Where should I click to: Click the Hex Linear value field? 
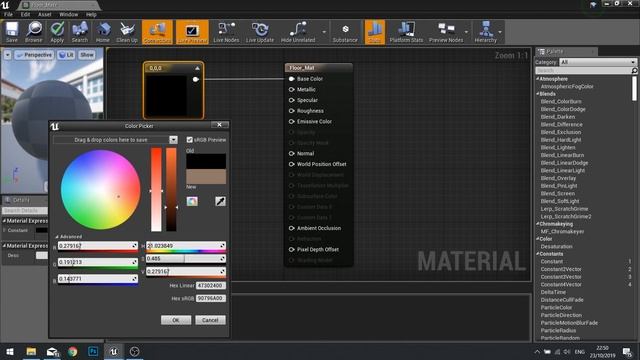tap(211, 286)
